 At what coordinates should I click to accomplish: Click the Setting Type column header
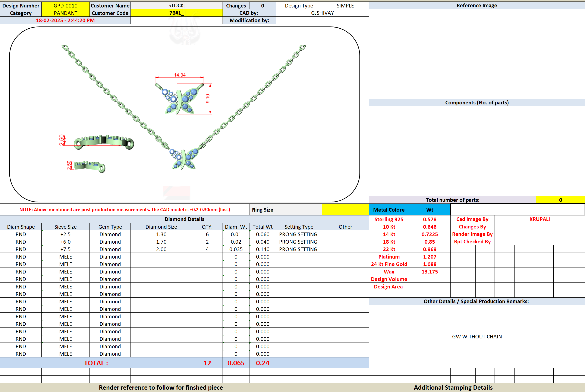click(299, 227)
